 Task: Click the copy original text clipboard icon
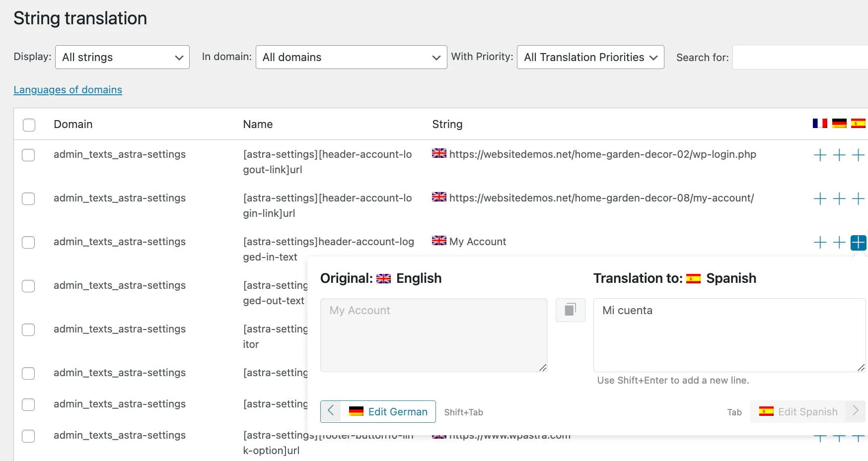(570, 310)
